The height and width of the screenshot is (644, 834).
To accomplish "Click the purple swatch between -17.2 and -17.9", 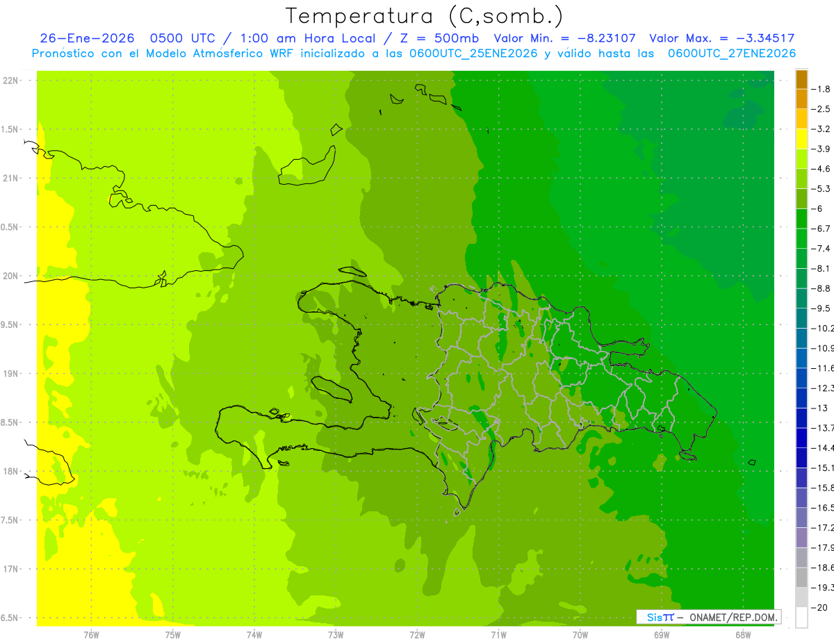I will tap(801, 537).
